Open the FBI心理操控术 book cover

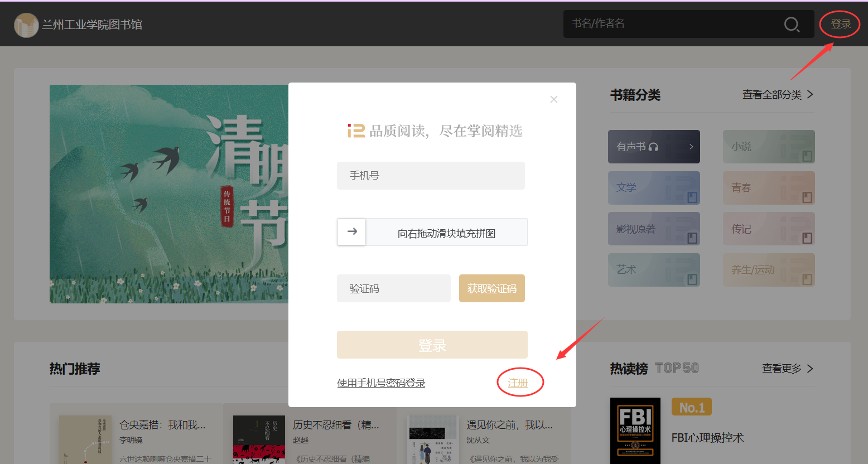[x=635, y=430]
